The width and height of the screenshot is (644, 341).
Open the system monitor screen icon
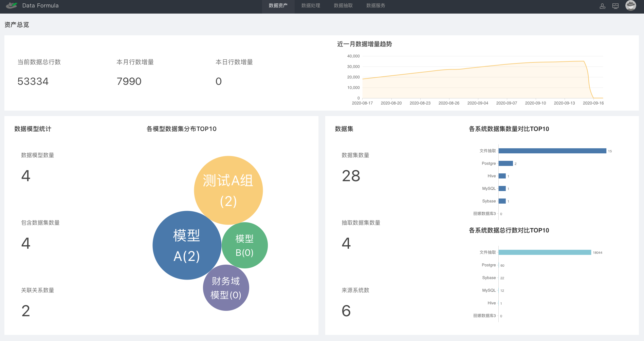point(615,6)
